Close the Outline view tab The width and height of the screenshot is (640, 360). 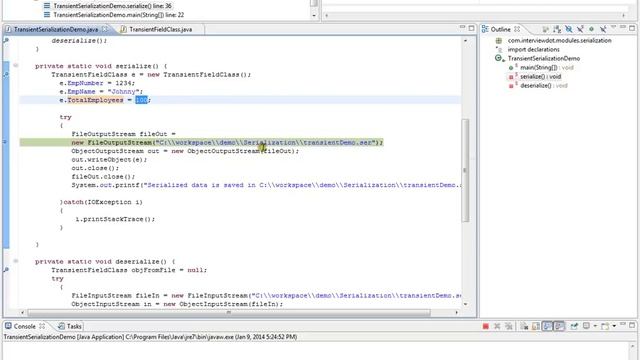(517, 29)
